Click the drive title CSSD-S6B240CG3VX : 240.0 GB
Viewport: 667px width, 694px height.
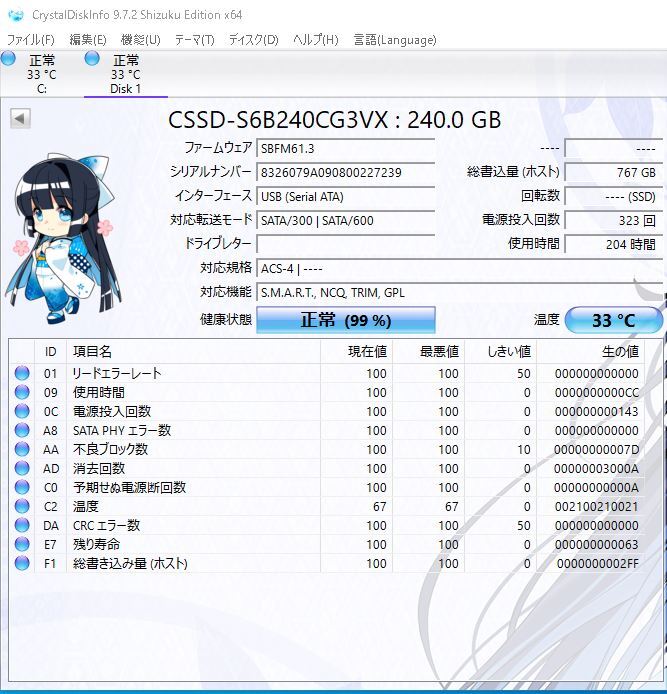pos(335,120)
